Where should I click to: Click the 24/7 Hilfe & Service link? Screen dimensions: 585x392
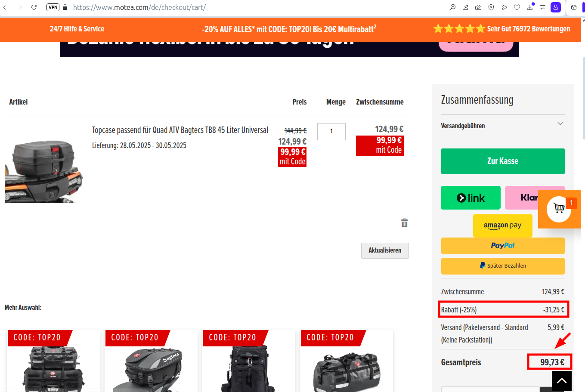click(x=77, y=29)
